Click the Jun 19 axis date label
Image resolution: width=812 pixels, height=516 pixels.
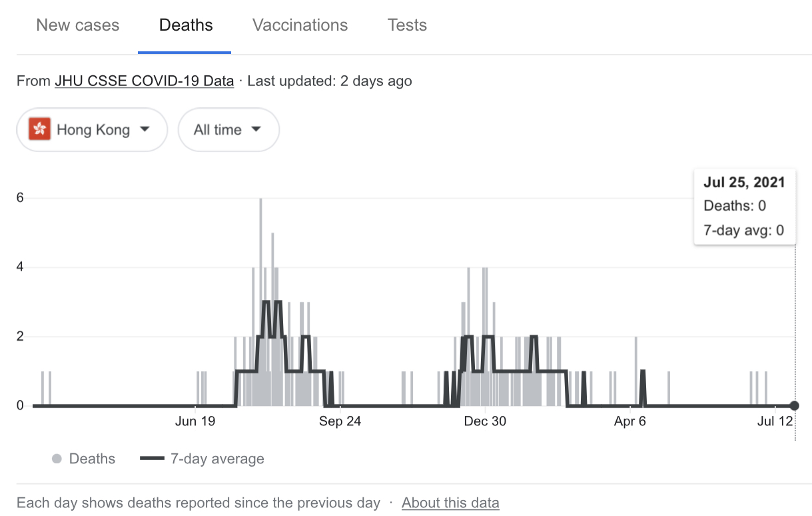click(195, 421)
